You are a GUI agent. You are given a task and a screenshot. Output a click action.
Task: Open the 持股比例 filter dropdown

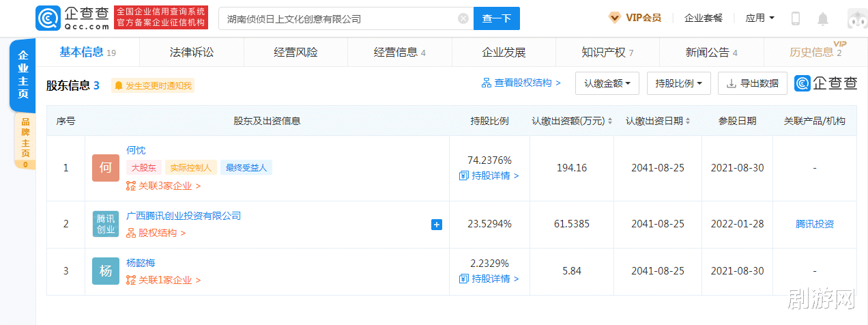678,83
